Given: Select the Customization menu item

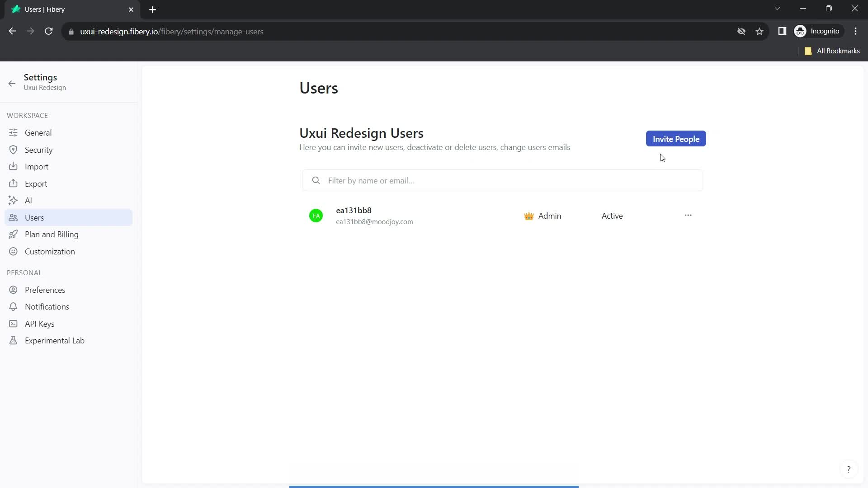Looking at the screenshot, I should (x=49, y=251).
